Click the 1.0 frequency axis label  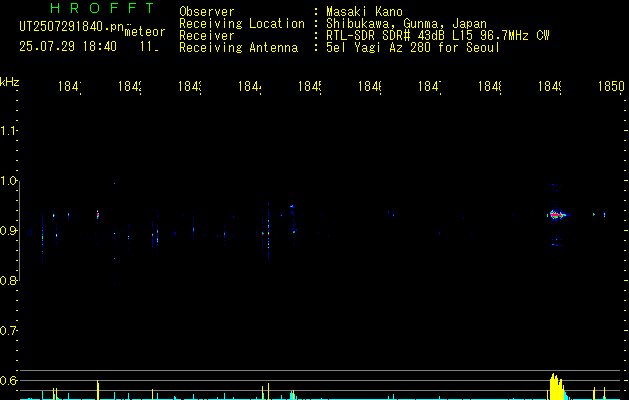pos(8,181)
